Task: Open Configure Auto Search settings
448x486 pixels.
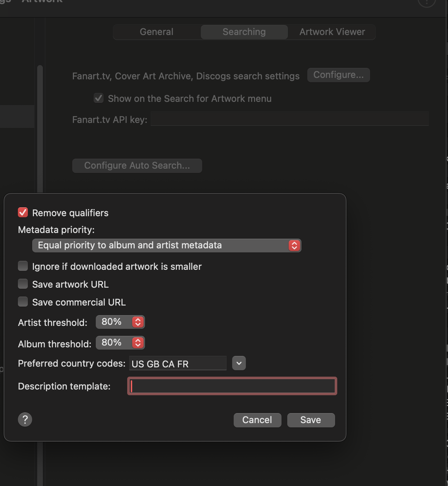Action: click(137, 166)
